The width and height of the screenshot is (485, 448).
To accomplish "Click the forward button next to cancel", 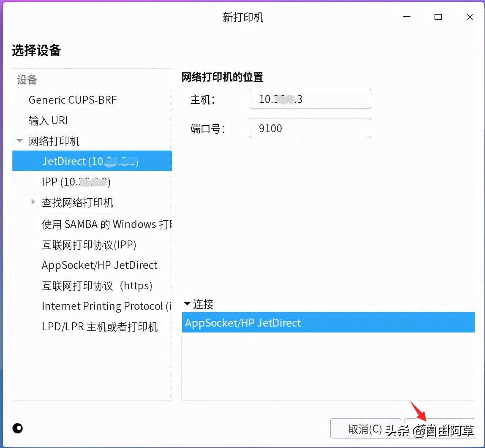I will tap(440, 428).
